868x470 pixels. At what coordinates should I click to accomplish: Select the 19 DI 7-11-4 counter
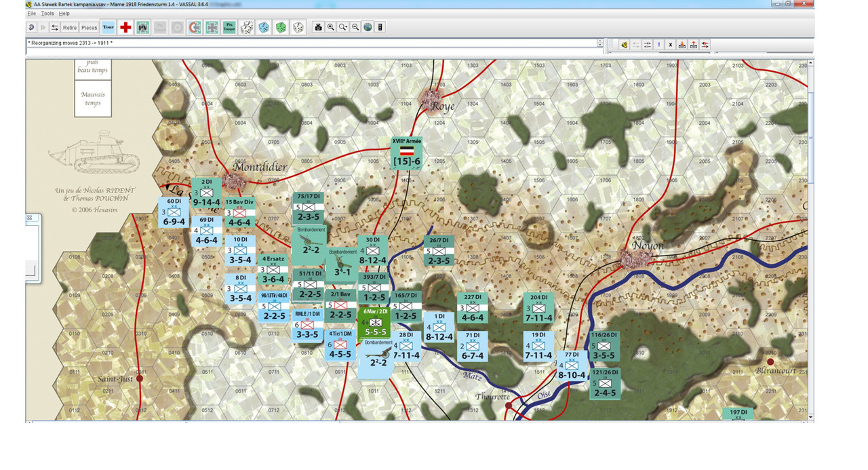click(x=539, y=346)
